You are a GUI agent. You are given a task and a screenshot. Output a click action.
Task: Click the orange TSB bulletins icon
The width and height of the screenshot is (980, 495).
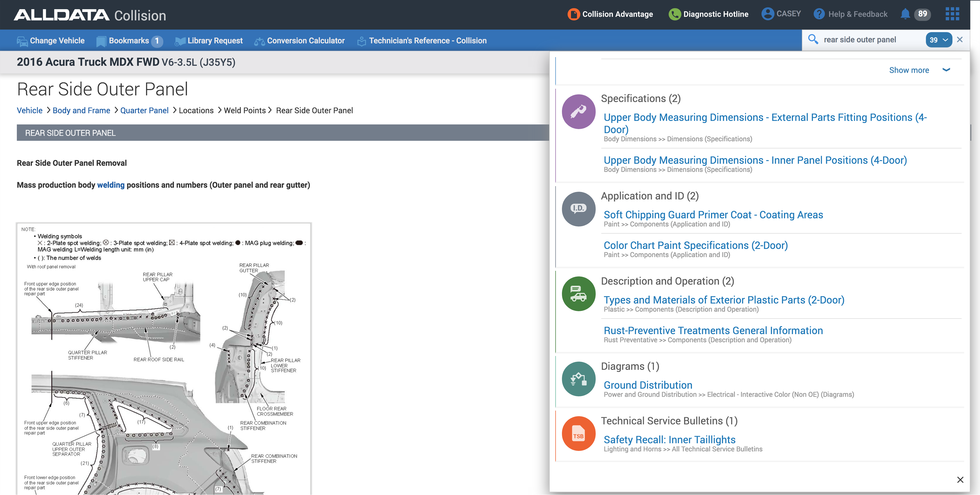click(x=578, y=434)
